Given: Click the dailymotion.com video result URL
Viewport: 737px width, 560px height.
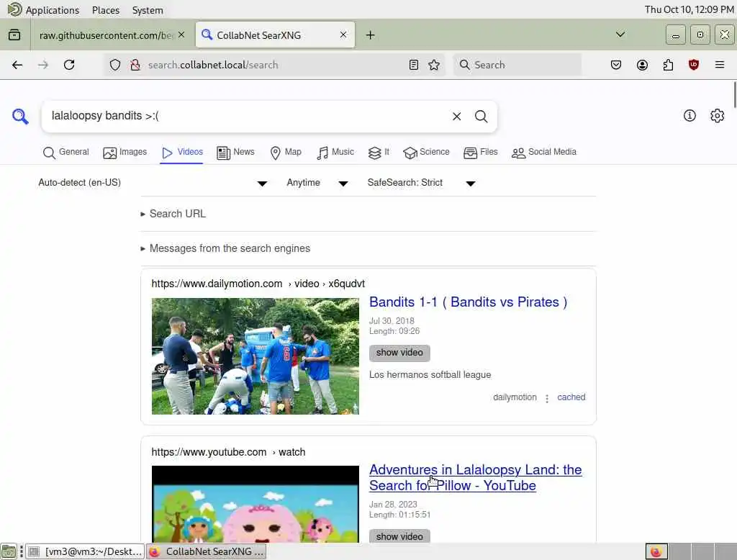Looking at the screenshot, I should click(258, 284).
